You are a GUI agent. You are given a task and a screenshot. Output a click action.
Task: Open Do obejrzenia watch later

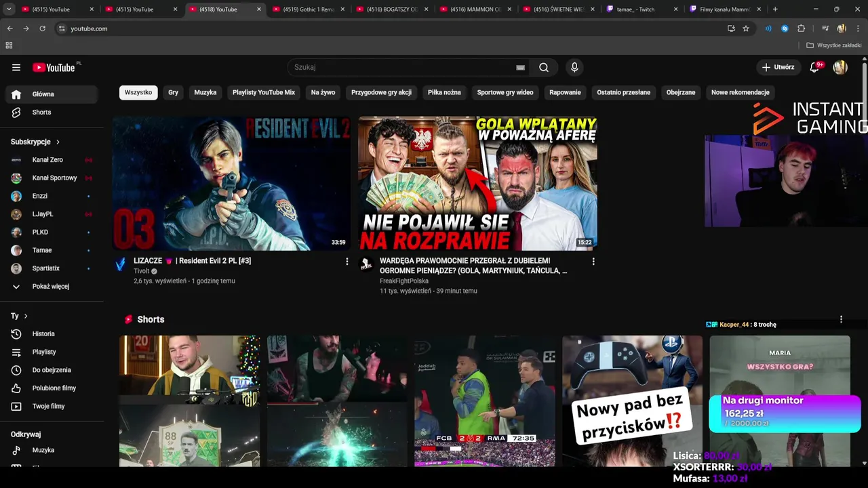click(x=52, y=370)
